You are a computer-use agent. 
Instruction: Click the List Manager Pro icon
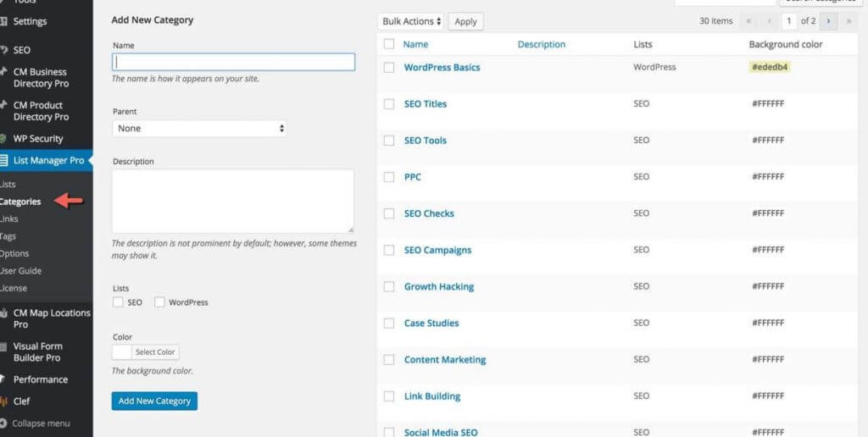3,161
